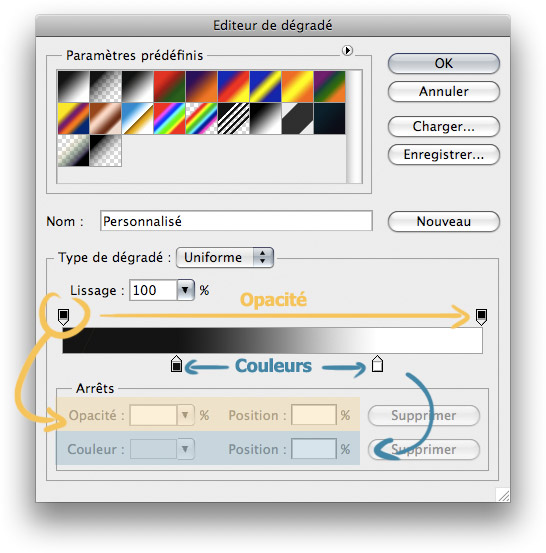
Task: Open the Opacité value dropdown arrow
Action: [185, 415]
